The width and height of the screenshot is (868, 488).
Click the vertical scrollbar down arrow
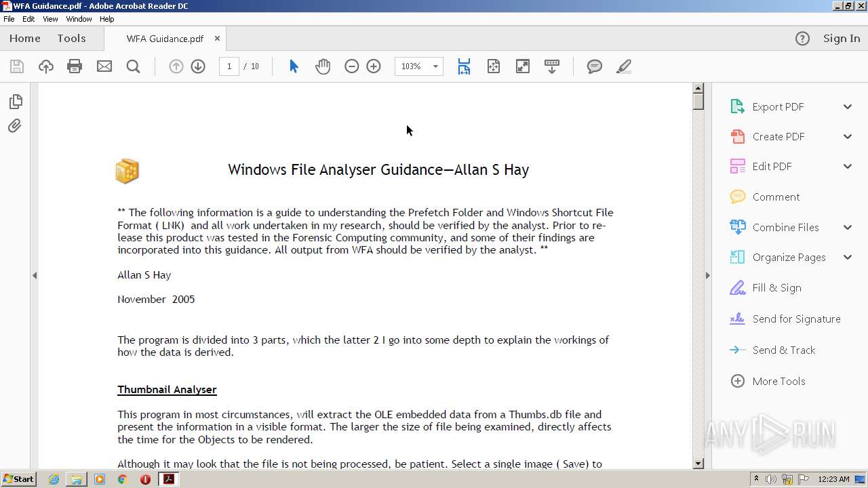(698, 464)
